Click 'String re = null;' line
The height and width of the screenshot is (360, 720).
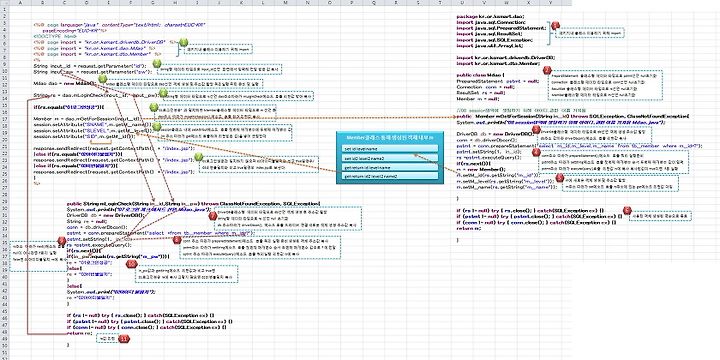(x=87, y=222)
